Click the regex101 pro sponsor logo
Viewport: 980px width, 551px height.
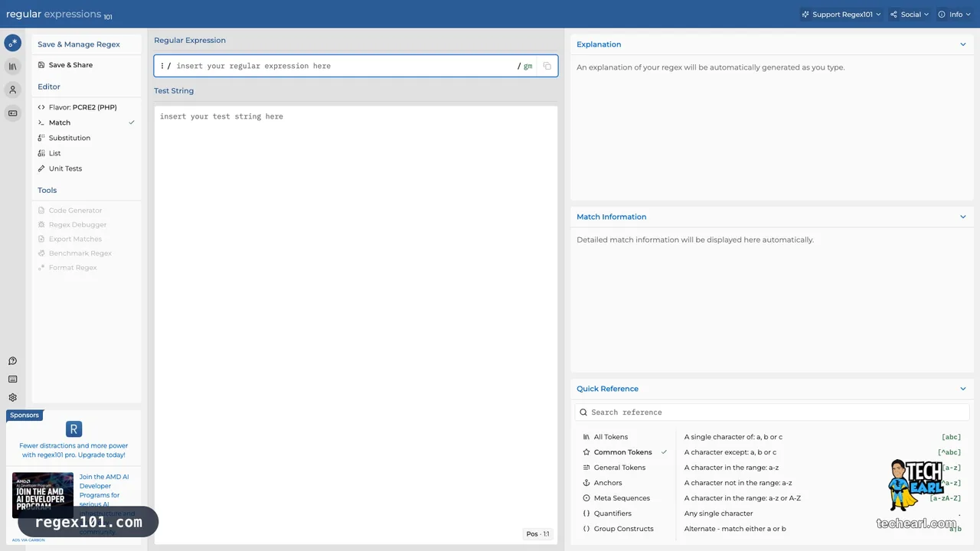[73, 429]
